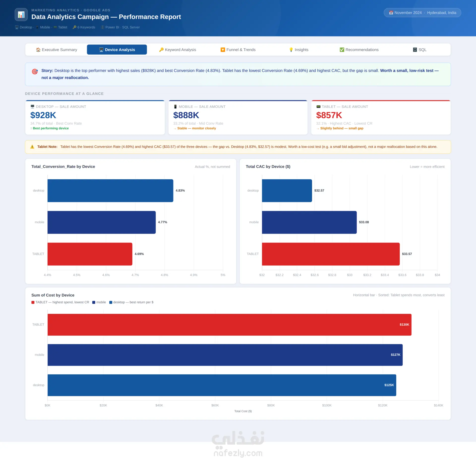Viewport: 476px width, 458px height.
Task: Click the desktop 4.83% conversion rate bar
Action: (110, 191)
